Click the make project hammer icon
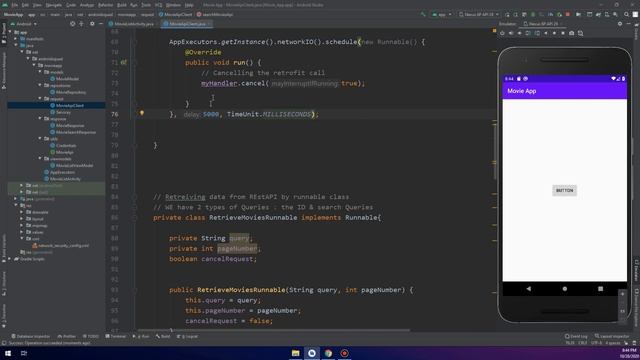Screen dimensions: 640x360 point(423,14)
